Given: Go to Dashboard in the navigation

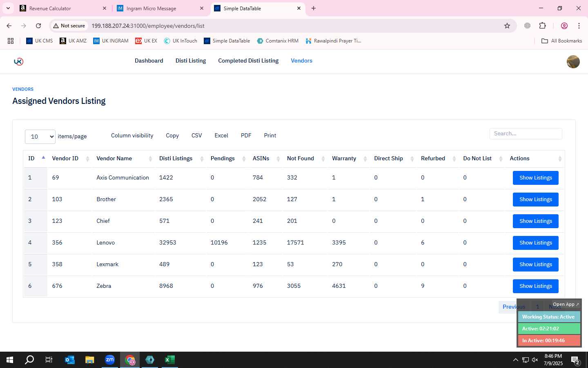Looking at the screenshot, I should (149, 61).
